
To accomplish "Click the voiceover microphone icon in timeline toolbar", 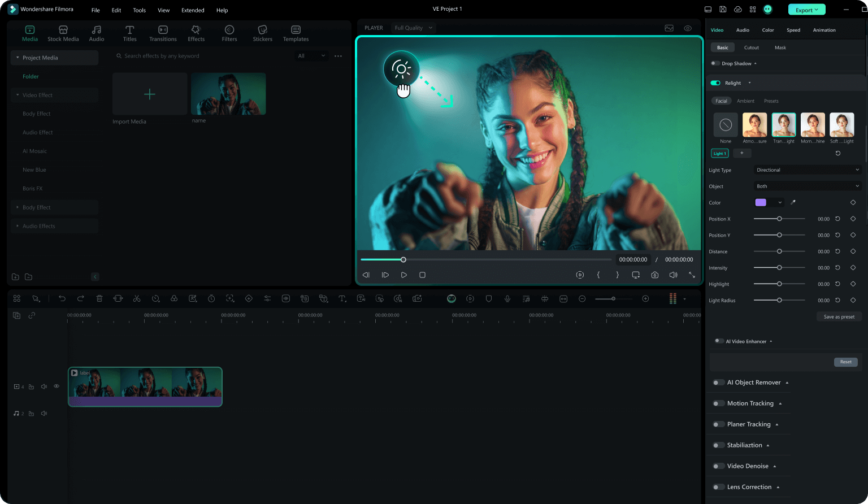I will (507, 298).
